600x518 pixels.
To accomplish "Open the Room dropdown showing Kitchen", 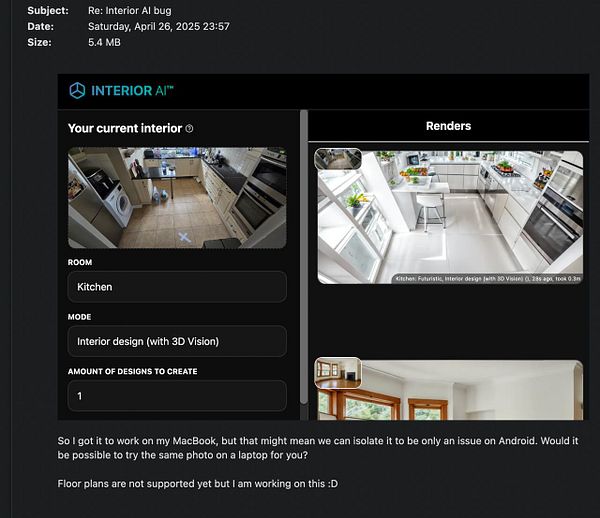I will pyautogui.click(x=177, y=287).
